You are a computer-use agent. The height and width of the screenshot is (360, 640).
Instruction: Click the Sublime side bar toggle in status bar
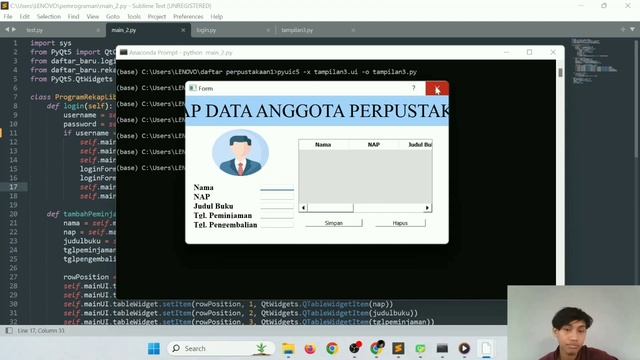(9, 330)
